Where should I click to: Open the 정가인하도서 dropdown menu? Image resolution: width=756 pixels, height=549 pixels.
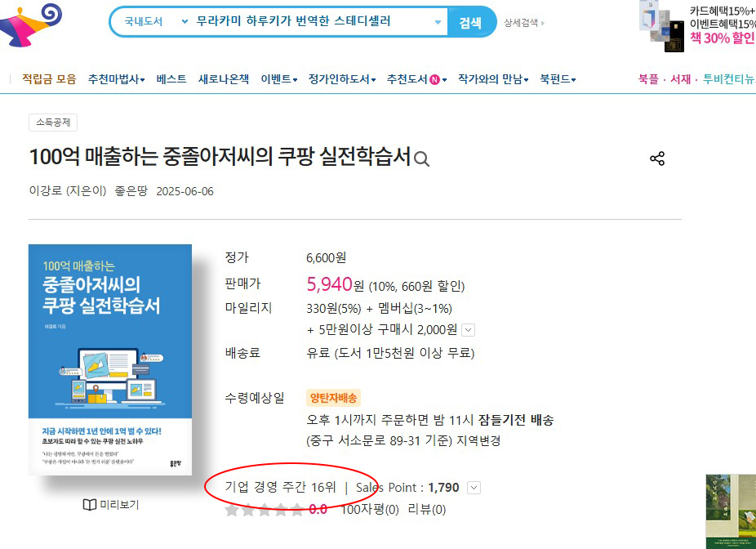342,79
